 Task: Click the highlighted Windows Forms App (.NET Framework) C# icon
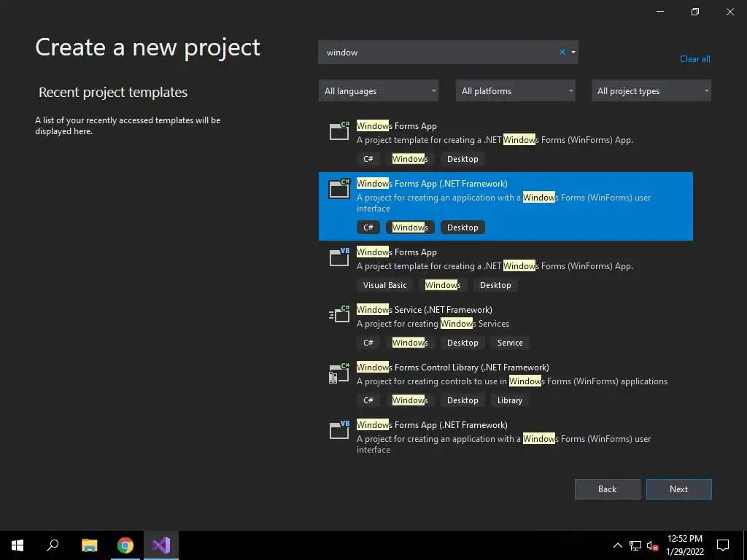[339, 188]
